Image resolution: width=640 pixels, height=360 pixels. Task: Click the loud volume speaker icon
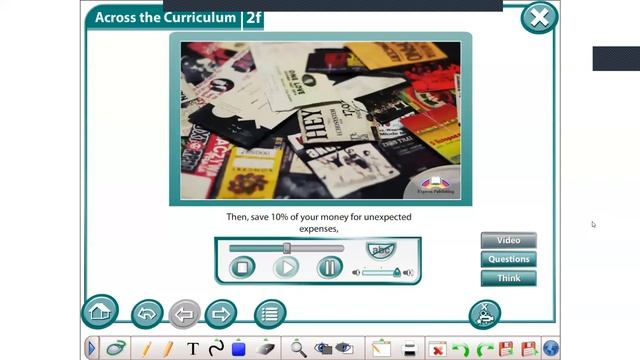pyautogui.click(x=408, y=273)
